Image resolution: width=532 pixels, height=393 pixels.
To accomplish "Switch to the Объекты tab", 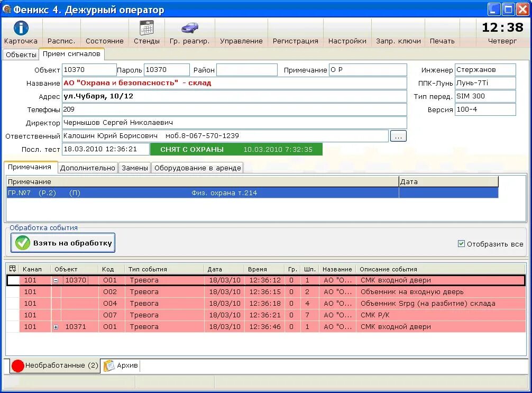I will [21, 54].
